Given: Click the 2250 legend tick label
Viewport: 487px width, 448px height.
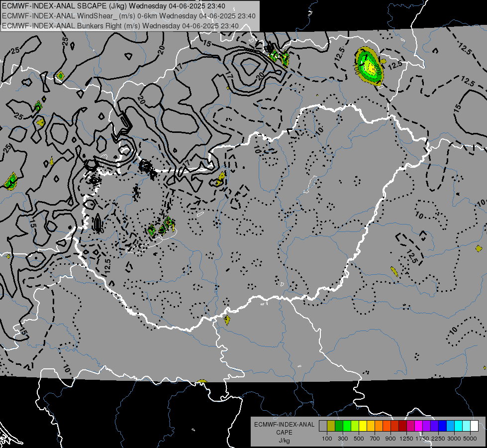Looking at the screenshot, I should click(x=438, y=439).
